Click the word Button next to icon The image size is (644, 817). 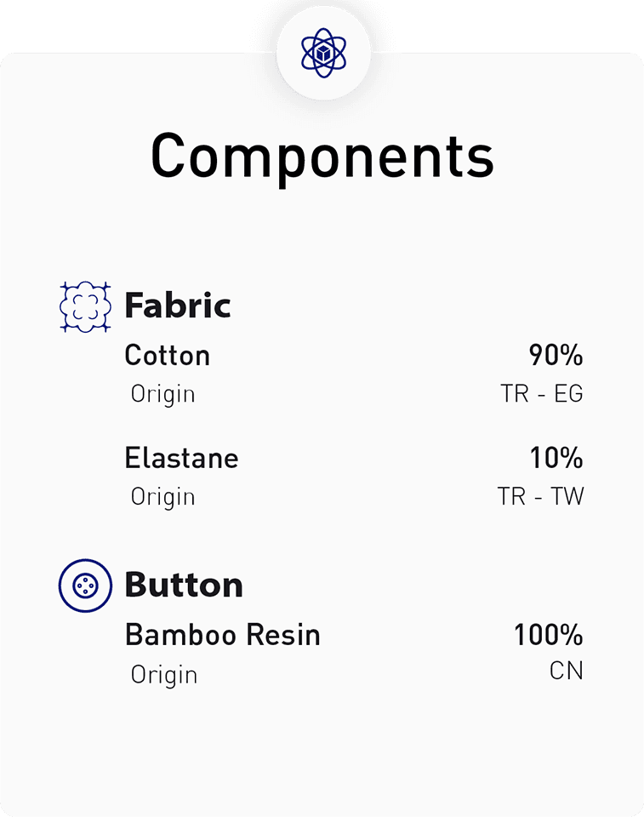coord(184,585)
